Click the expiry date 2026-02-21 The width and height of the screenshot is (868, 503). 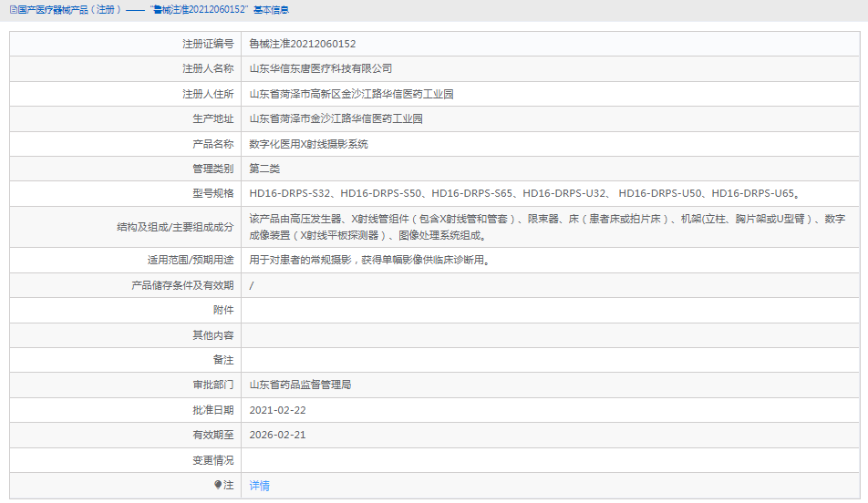click(x=277, y=435)
